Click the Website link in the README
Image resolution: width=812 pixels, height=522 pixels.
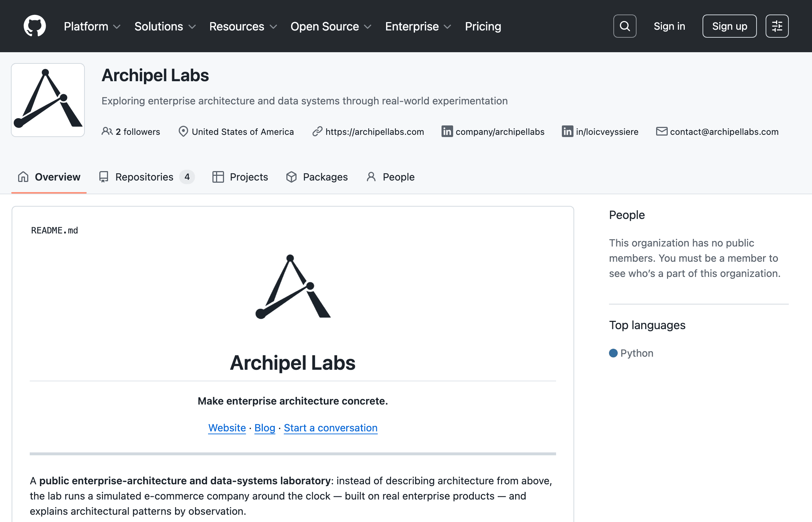[227, 428]
